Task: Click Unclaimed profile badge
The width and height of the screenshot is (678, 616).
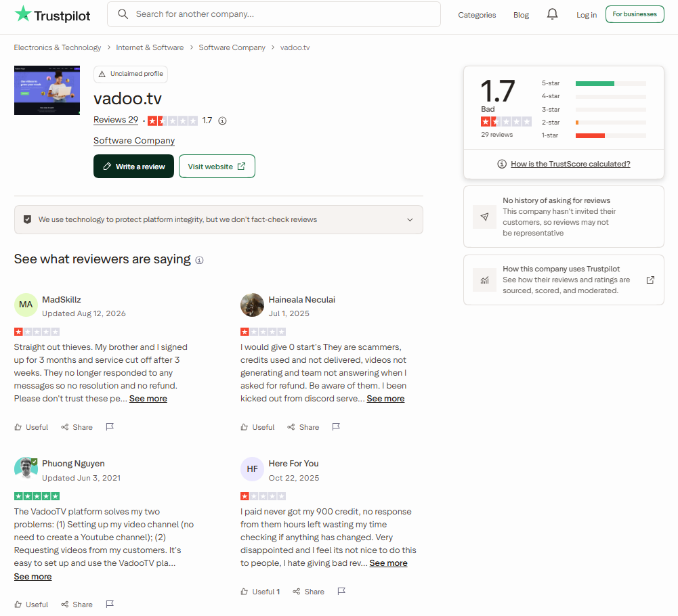Action: pyautogui.click(x=131, y=74)
